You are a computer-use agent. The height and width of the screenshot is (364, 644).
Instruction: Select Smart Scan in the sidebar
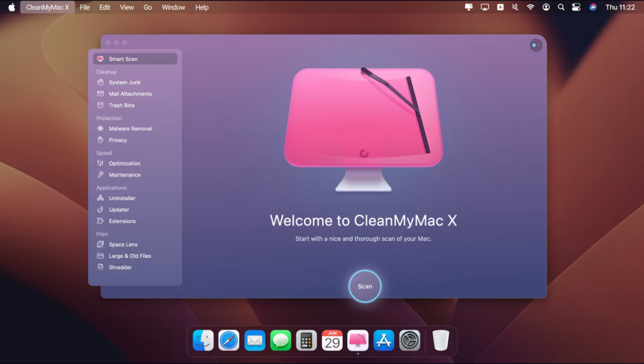(135, 58)
